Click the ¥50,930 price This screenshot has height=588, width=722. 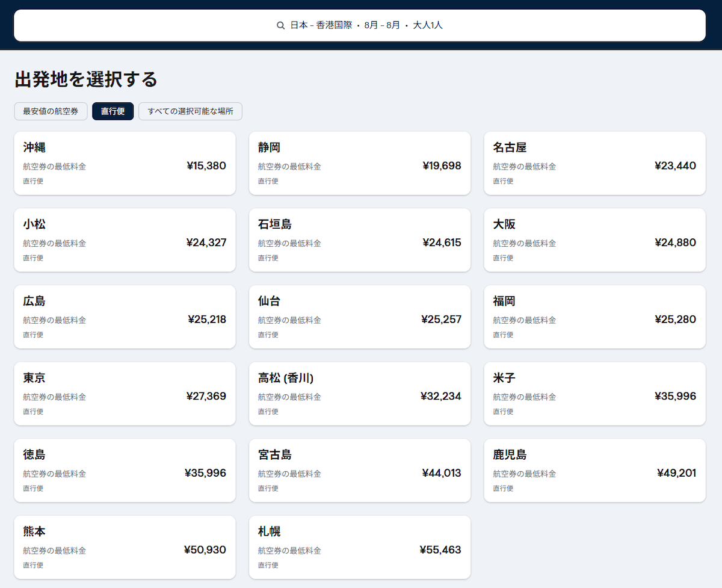205,550
